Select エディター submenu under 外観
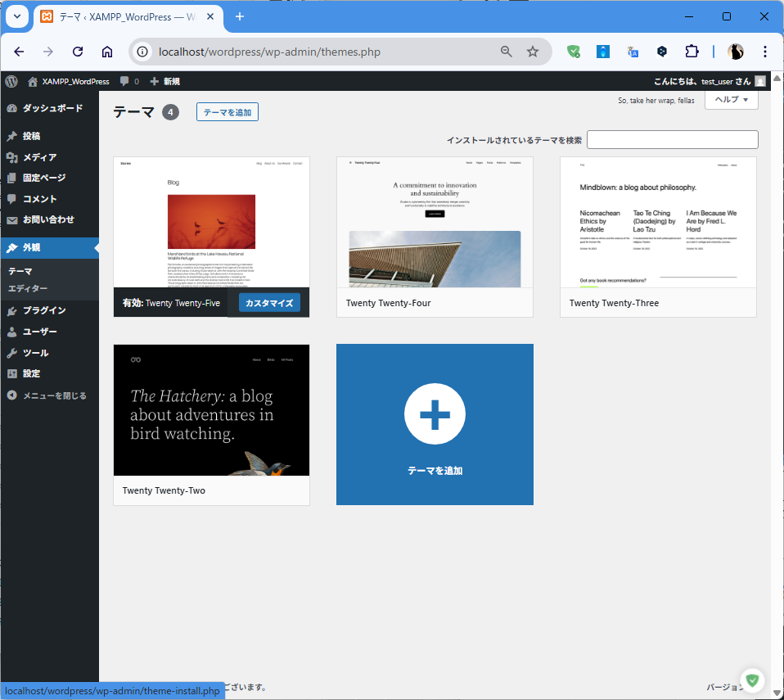The image size is (784, 700). pyautogui.click(x=28, y=288)
